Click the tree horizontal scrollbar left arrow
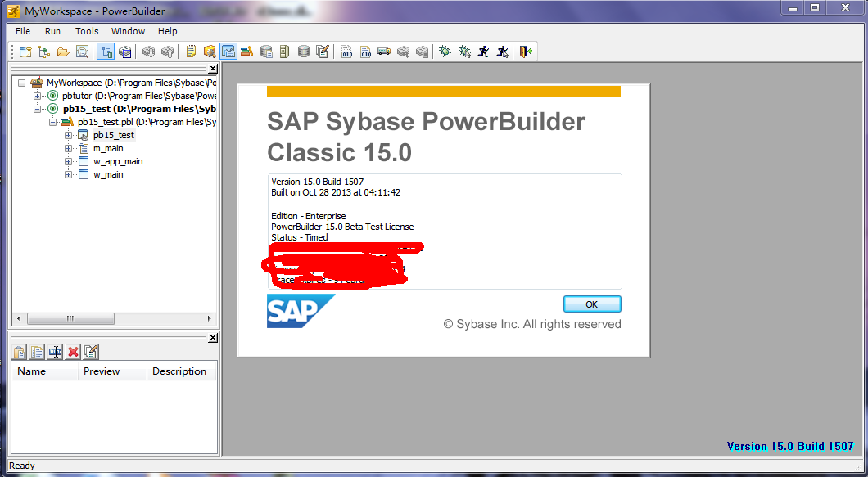The width and height of the screenshot is (868, 477). tap(19, 319)
